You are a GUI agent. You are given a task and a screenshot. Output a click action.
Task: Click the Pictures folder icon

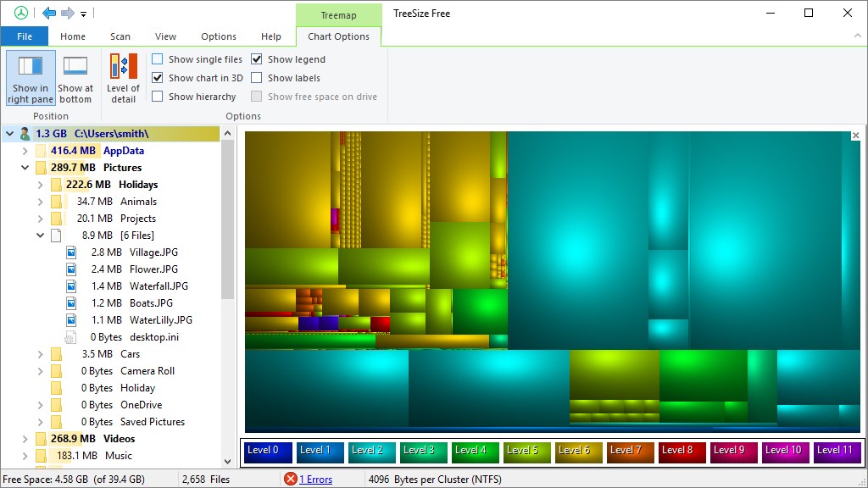pyautogui.click(x=41, y=168)
